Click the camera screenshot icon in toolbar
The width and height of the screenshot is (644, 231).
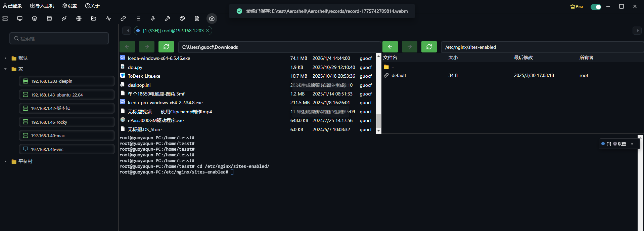click(x=212, y=18)
